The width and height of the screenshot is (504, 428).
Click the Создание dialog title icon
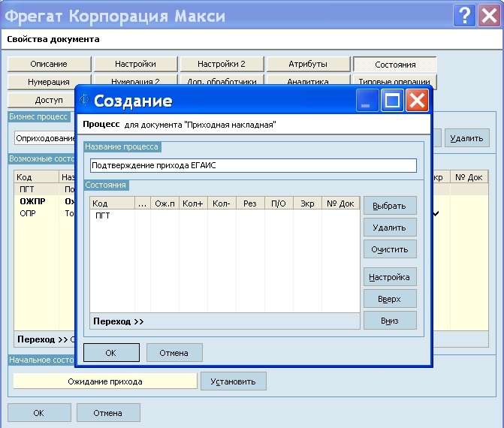coord(84,100)
